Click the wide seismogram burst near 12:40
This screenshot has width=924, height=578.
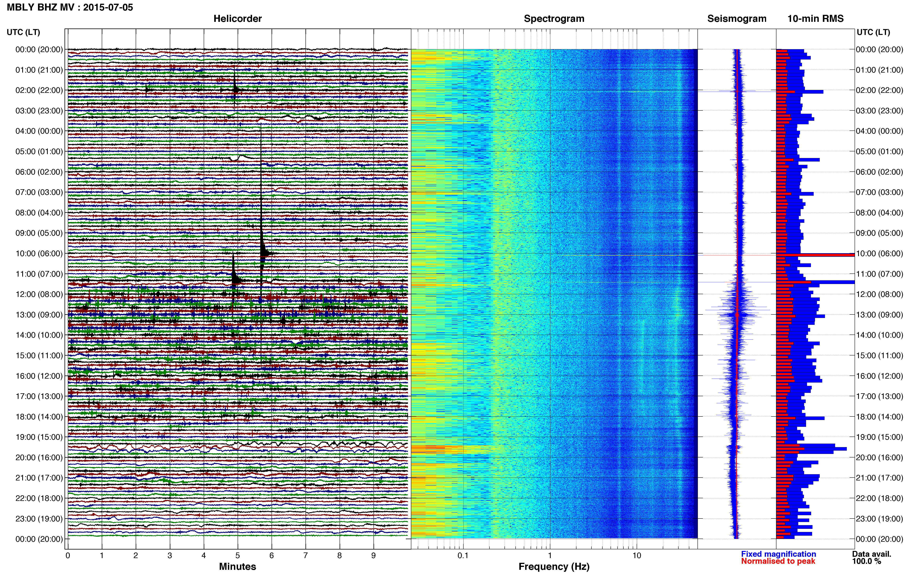point(737,308)
